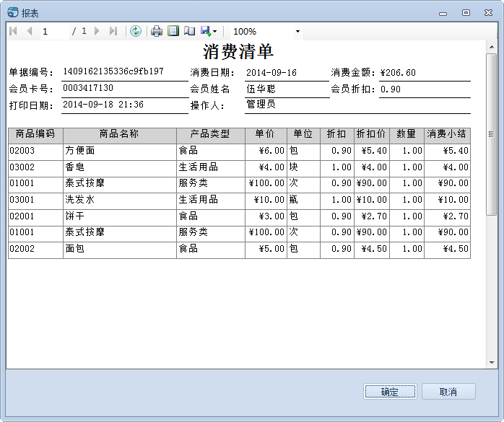Click the total amount ¥206.60

pos(398,73)
